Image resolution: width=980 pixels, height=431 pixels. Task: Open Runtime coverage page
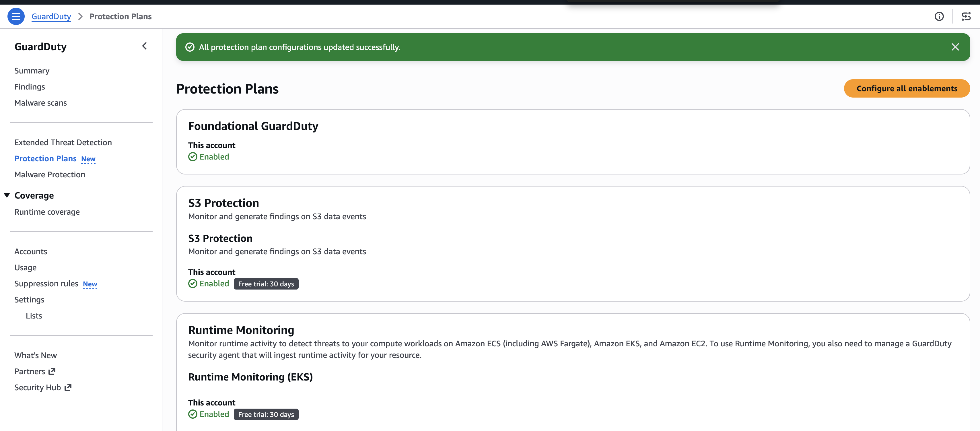click(x=47, y=212)
